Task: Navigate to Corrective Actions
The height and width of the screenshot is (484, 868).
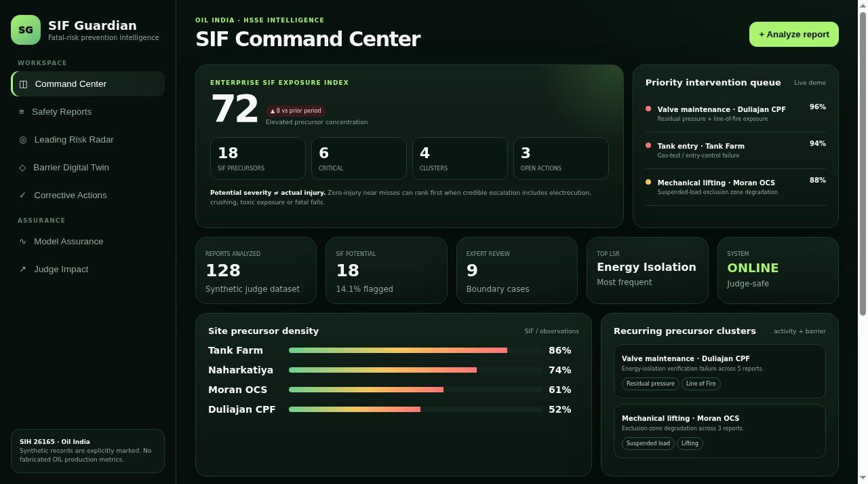Action: pos(87,196)
